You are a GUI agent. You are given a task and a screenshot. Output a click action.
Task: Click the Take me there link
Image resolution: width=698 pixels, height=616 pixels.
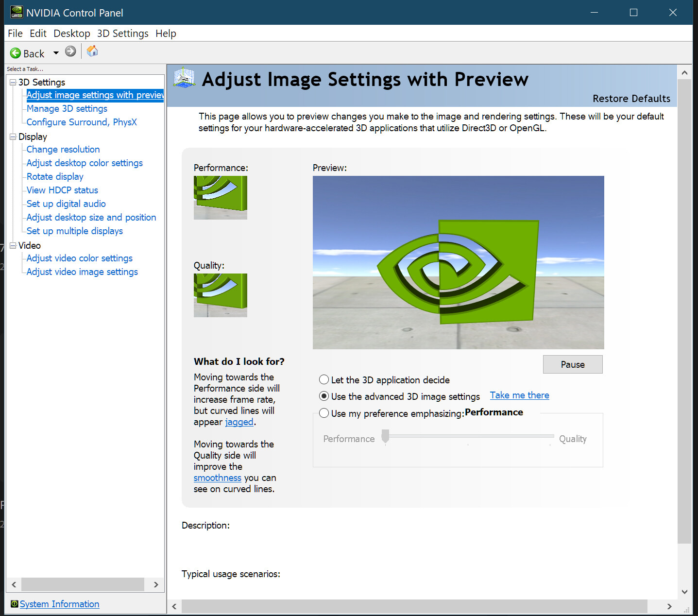click(x=519, y=395)
